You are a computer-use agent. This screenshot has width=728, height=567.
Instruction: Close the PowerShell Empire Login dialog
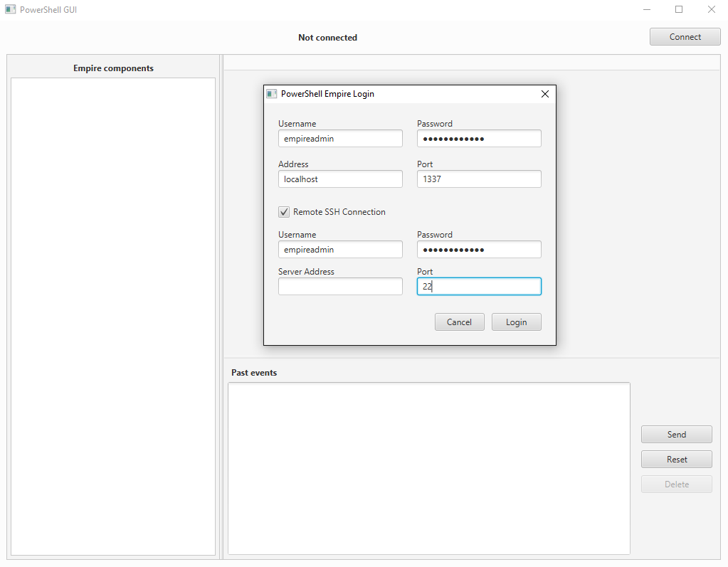[x=545, y=94]
